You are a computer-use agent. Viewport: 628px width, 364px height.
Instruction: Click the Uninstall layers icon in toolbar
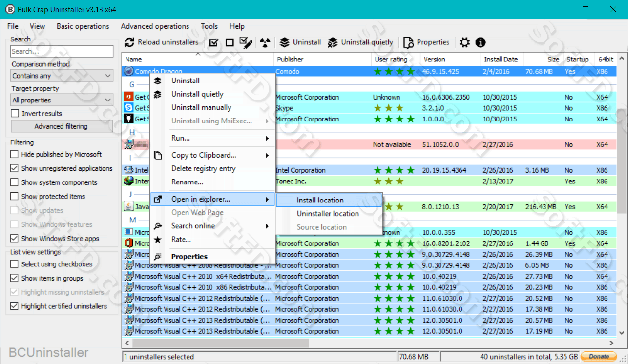pyautogui.click(x=285, y=42)
